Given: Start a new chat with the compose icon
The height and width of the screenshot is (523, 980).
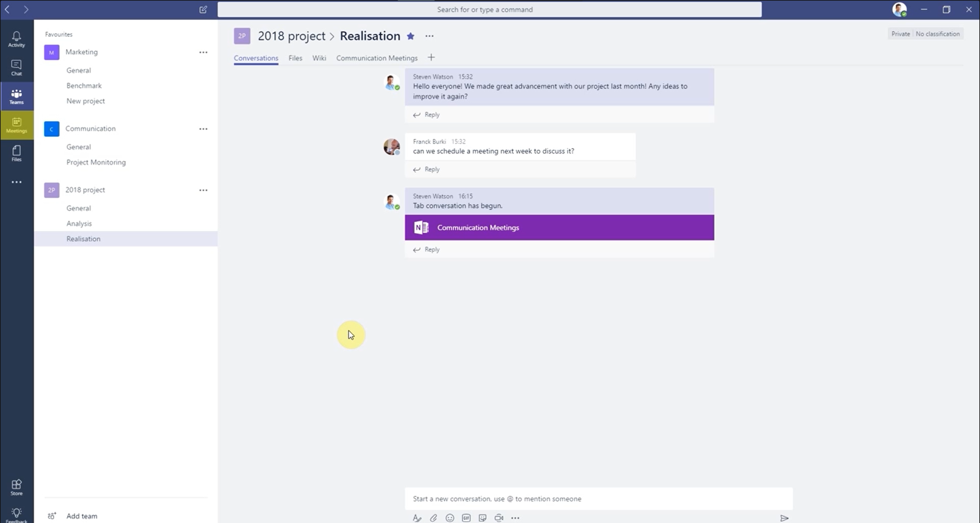Looking at the screenshot, I should (x=203, y=9).
